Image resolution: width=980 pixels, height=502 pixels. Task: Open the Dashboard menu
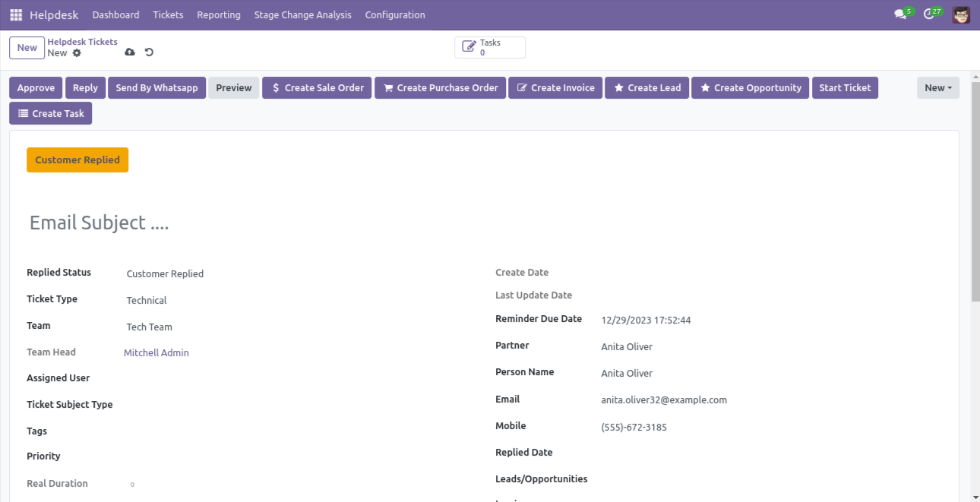pyautogui.click(x=115, y=14)
